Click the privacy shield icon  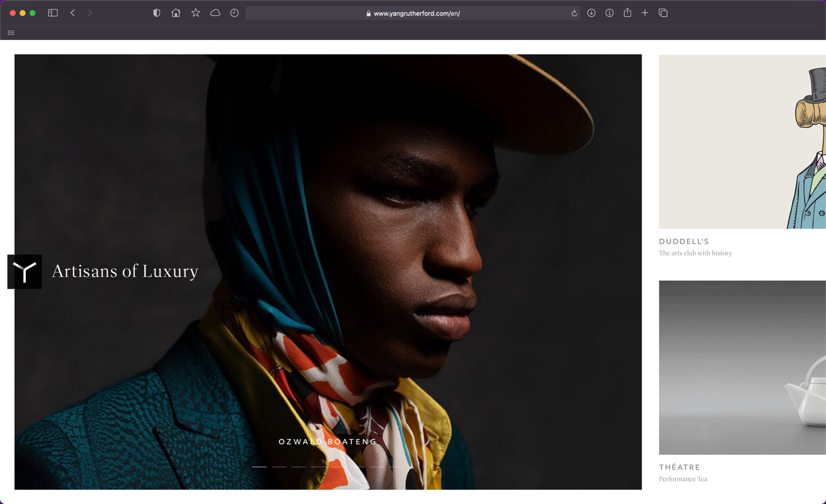pos(156,13)
